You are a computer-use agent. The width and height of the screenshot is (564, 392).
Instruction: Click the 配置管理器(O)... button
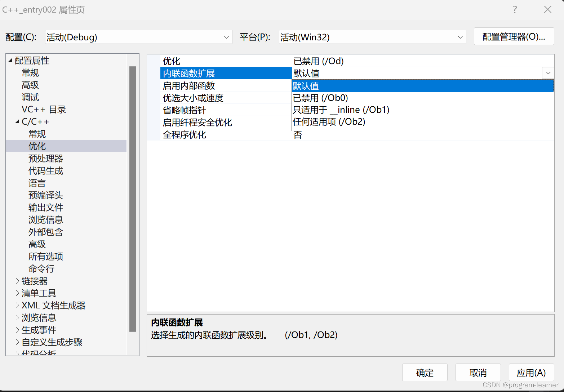click(514, 37)
